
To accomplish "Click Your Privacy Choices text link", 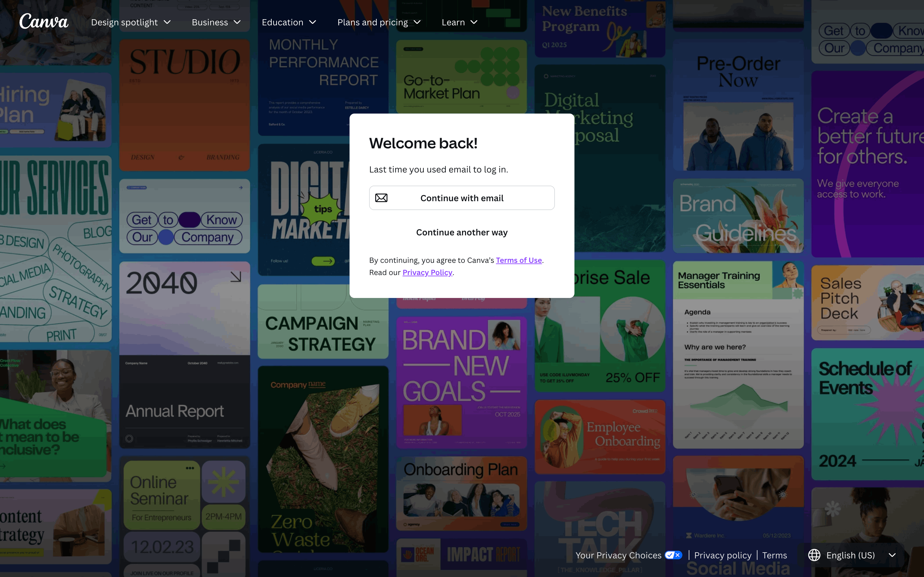I will pyautogui.click(x=618, y=555).
